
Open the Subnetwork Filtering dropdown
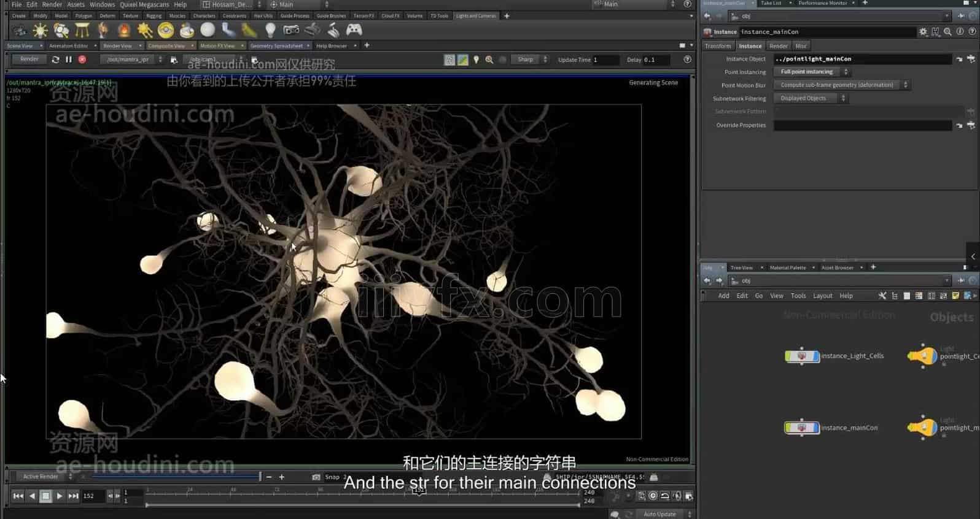click(811, 98)
